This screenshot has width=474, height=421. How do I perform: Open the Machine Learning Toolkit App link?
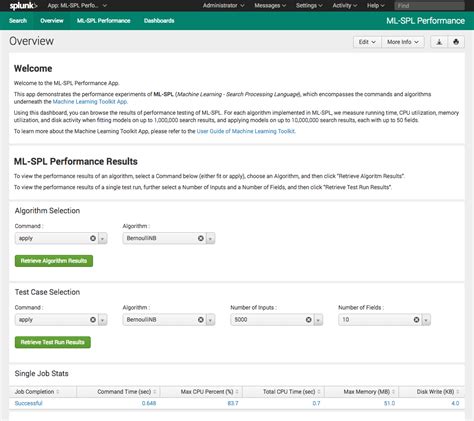click(90, 102)
